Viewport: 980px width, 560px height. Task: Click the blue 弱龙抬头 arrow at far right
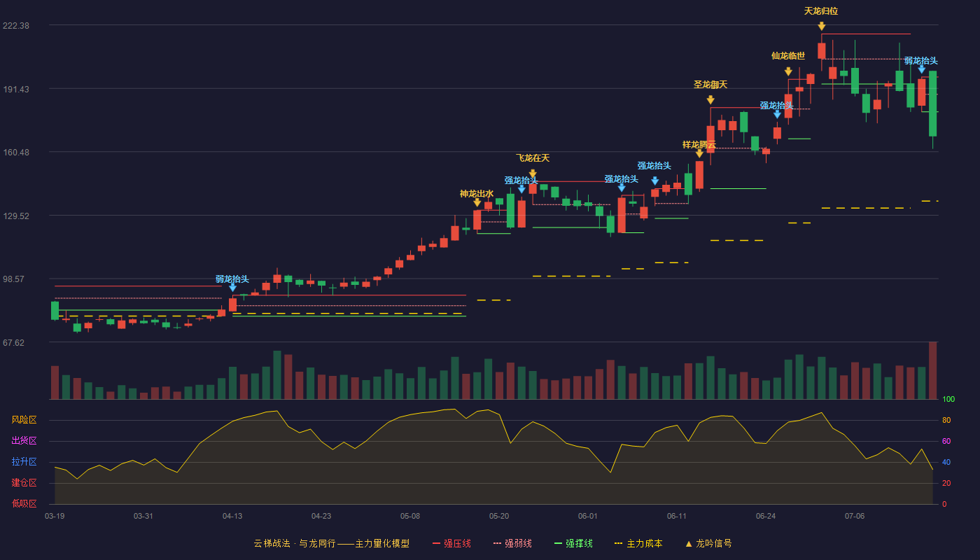click(921, 69)
